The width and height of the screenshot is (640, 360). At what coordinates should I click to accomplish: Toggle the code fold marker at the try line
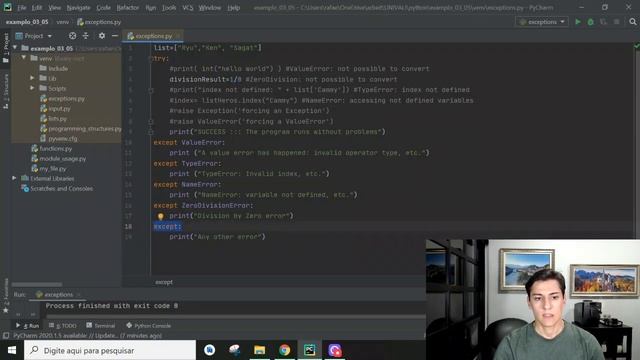pyautogui.click(x=151, y=58)
